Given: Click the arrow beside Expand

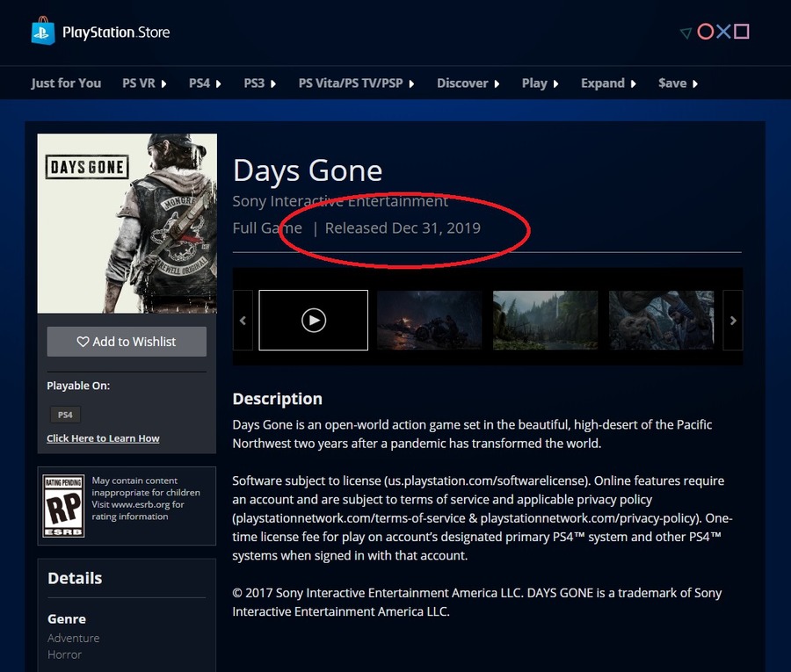Looking at the screenshot, I should (x=634, y=83).
